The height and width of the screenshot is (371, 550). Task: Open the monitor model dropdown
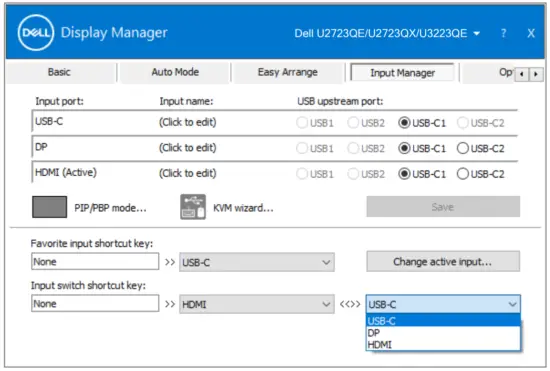(387, 33)
